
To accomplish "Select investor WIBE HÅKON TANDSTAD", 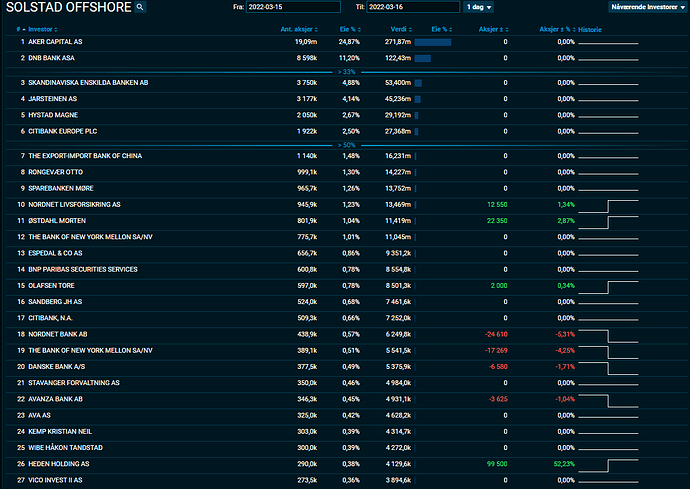I will (65, 448).
